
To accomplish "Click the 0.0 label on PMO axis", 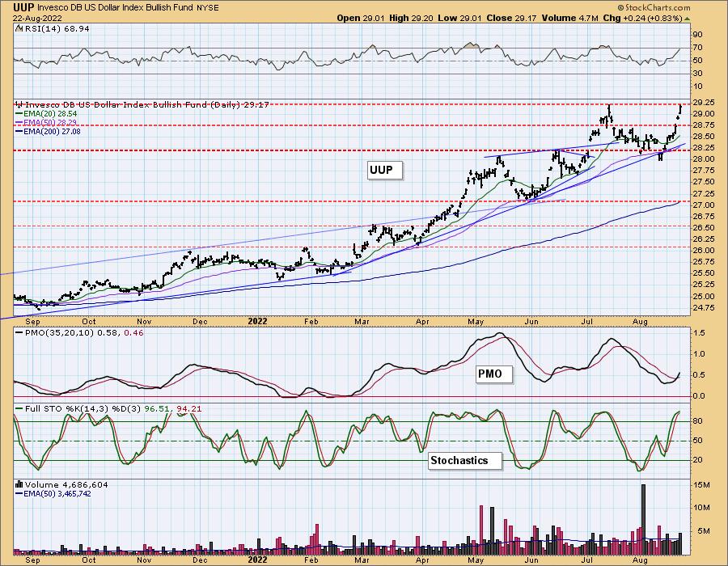I will pyautogui.click(x=700, y=396).
